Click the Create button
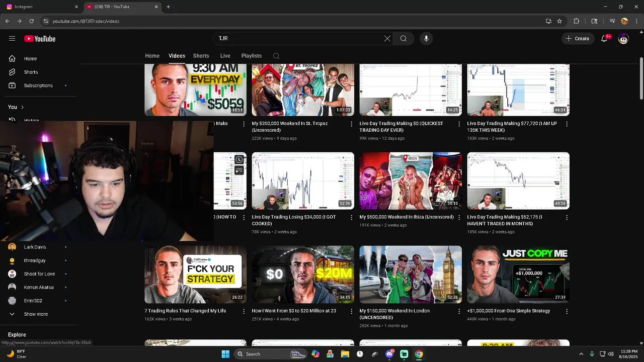644x362 pixels. tap(577, 39)
